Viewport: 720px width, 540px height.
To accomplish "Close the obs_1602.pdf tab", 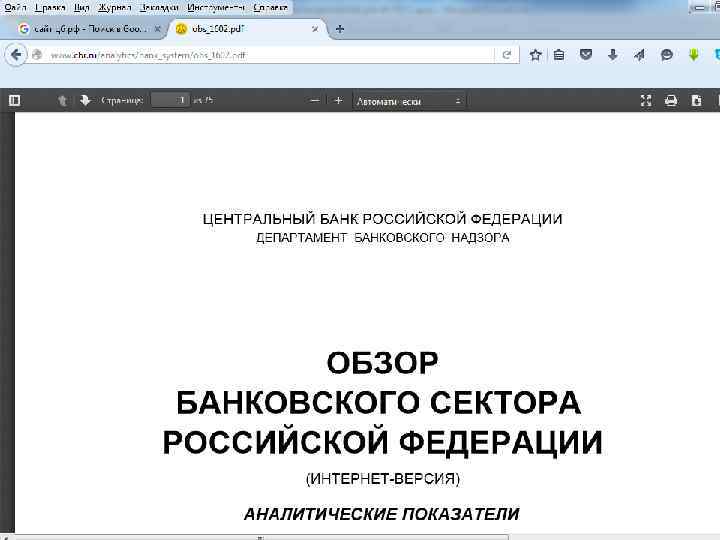I will (315, 29).
